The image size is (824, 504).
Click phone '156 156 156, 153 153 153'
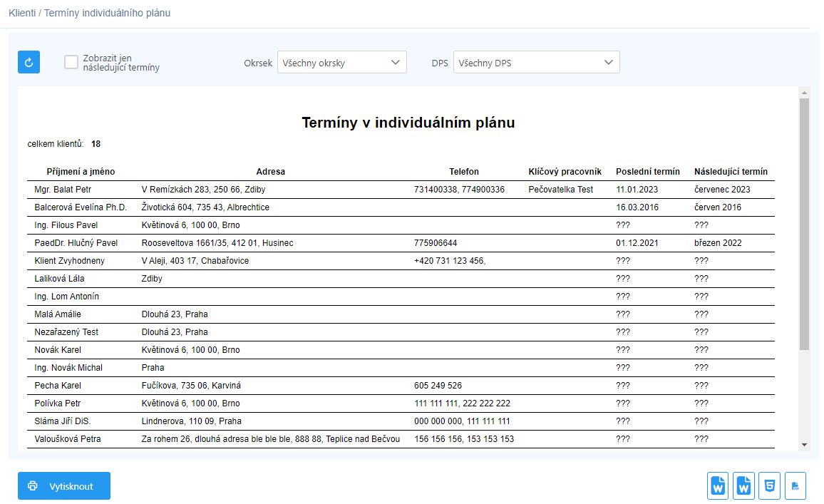coord(464,439)
